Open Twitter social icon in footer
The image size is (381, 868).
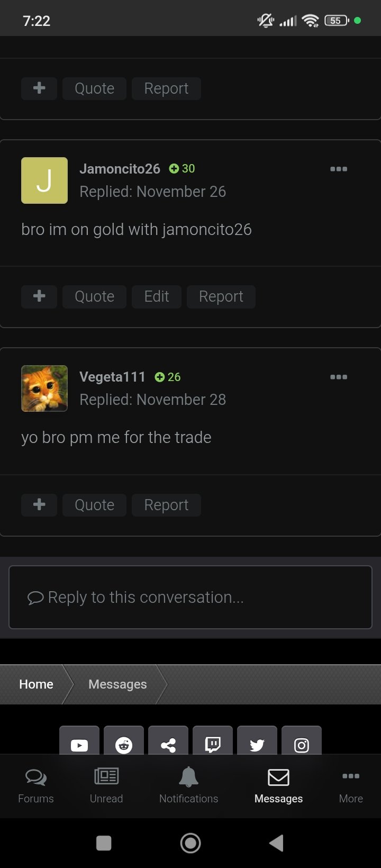[257, 741]
